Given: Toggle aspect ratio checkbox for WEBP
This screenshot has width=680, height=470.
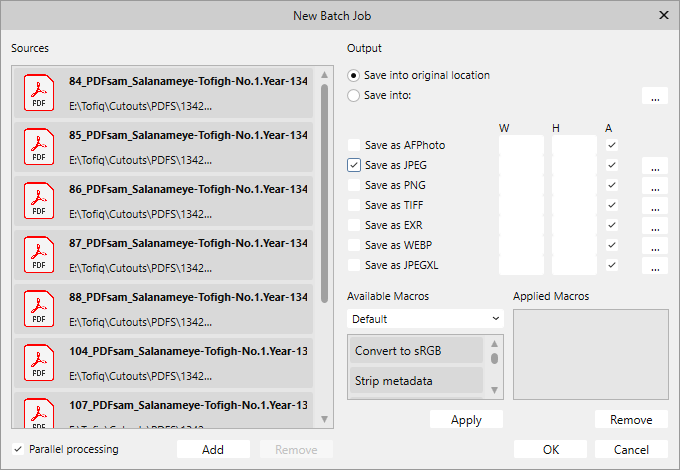Looking at the screenshot, I should (611, 245).
